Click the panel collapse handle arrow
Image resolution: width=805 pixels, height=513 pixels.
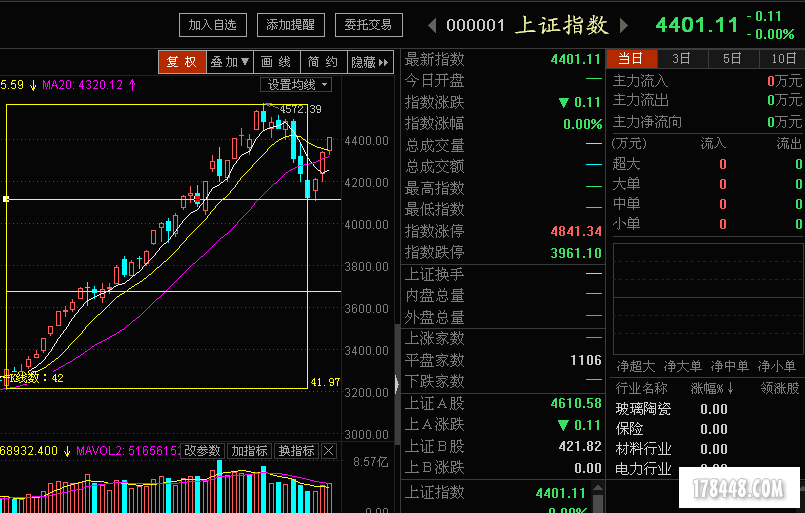tap(396, 384)
